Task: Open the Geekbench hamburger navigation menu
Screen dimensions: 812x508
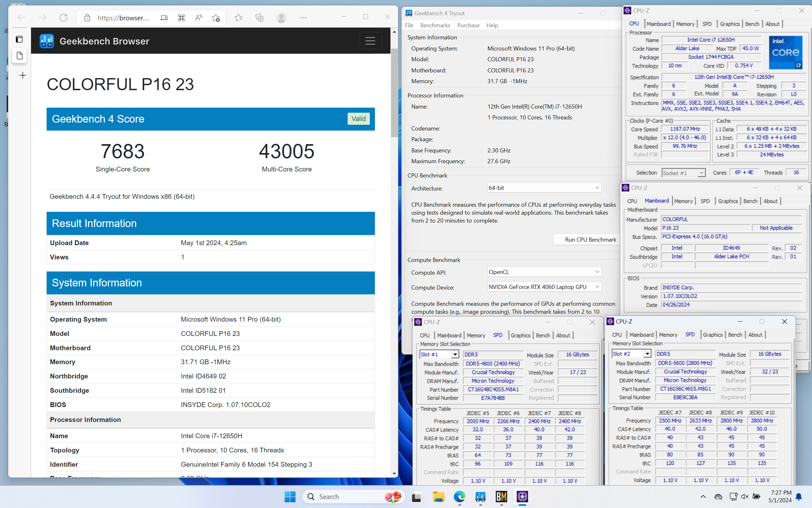Action: [x=370, y=41]
